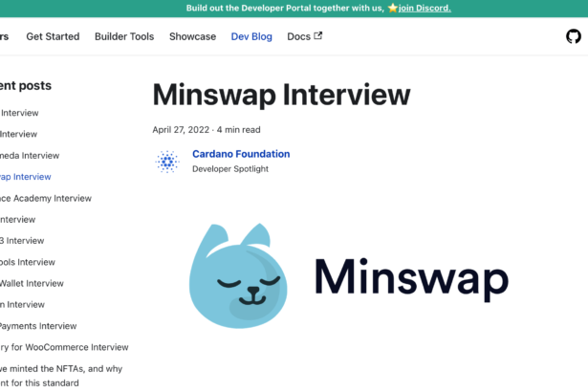
Task: Open the Dev Blog section
Action: tap(251, 36)
